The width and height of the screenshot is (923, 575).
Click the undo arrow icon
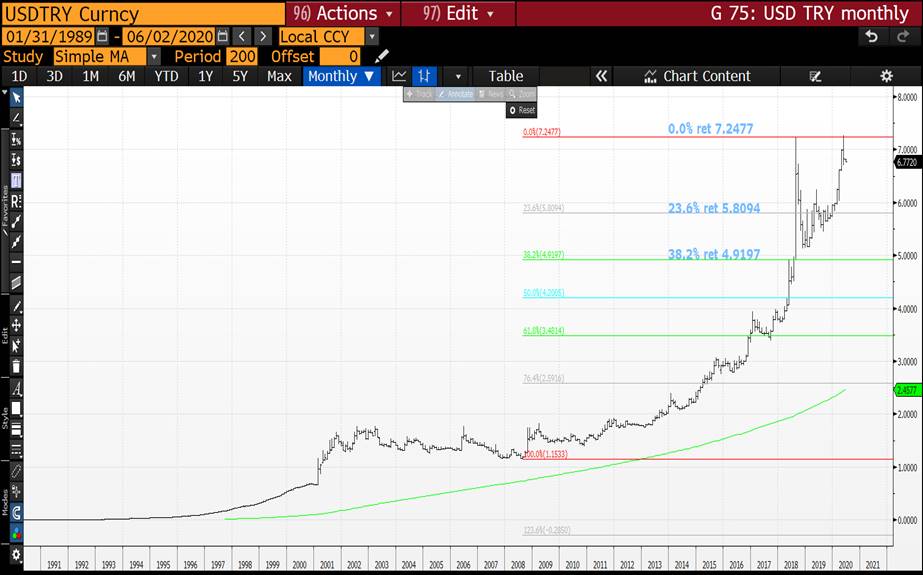coord(872,36)
